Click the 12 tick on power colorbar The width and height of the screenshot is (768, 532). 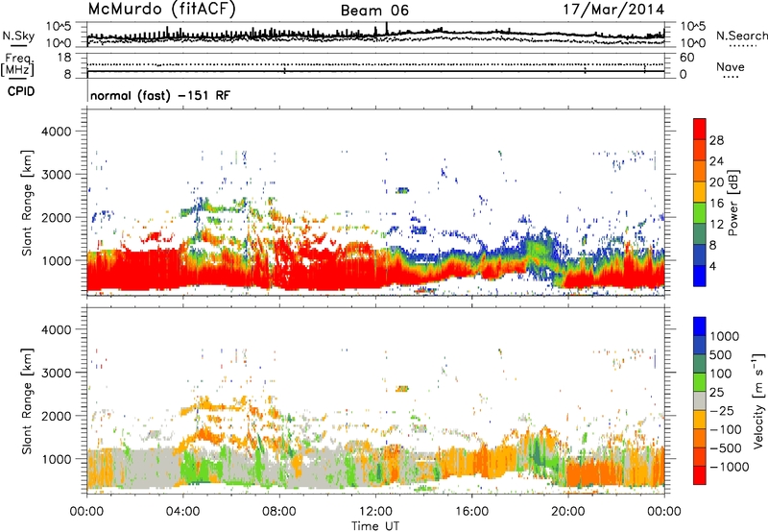coord(716,225)
